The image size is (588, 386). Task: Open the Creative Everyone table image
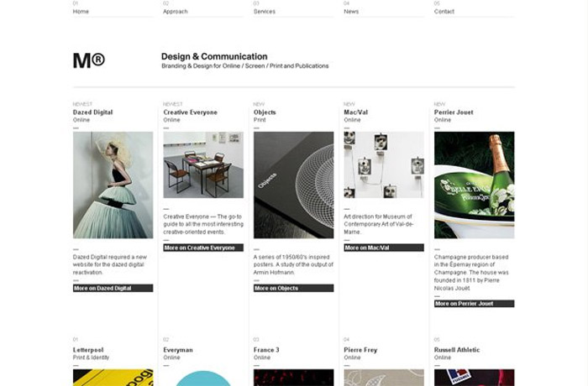(203, 163)
